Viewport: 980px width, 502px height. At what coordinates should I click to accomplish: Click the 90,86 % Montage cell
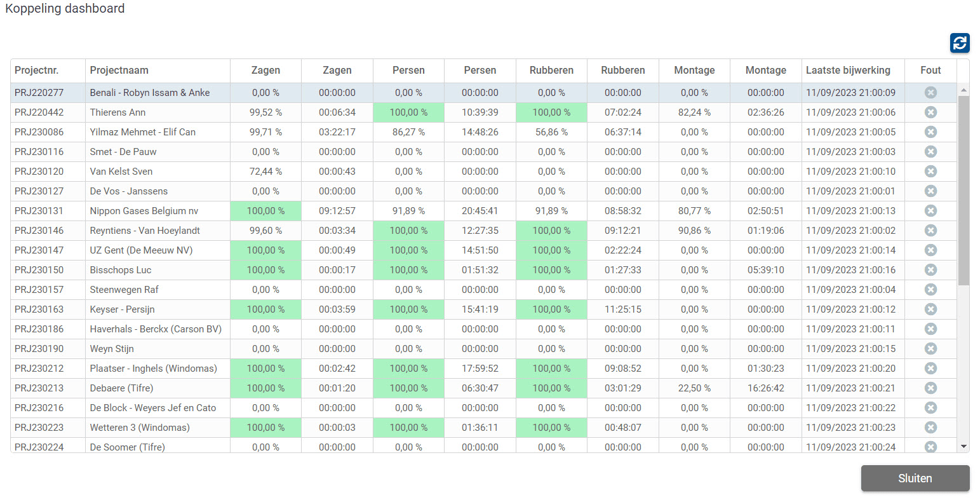pos(694,231)
